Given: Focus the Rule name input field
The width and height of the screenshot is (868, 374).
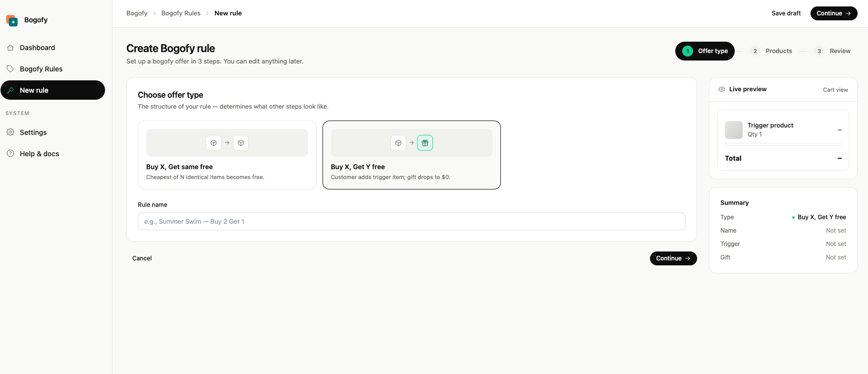Looking at the screenshot, I should tap(412, 221).
